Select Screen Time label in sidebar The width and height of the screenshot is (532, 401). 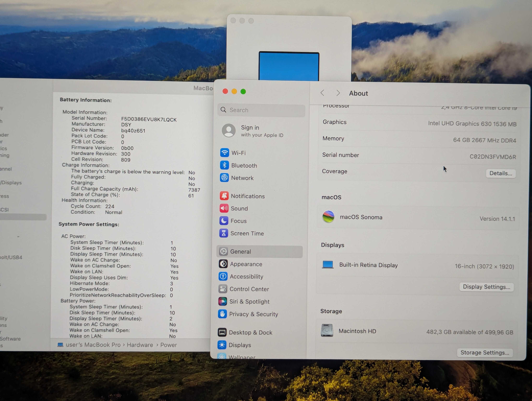pos(247,233)
